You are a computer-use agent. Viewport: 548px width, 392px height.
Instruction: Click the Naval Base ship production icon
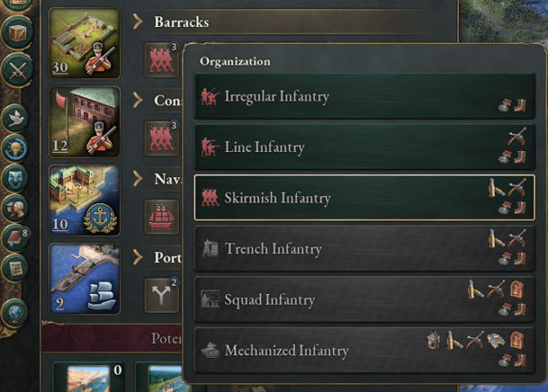coord(162,217)
